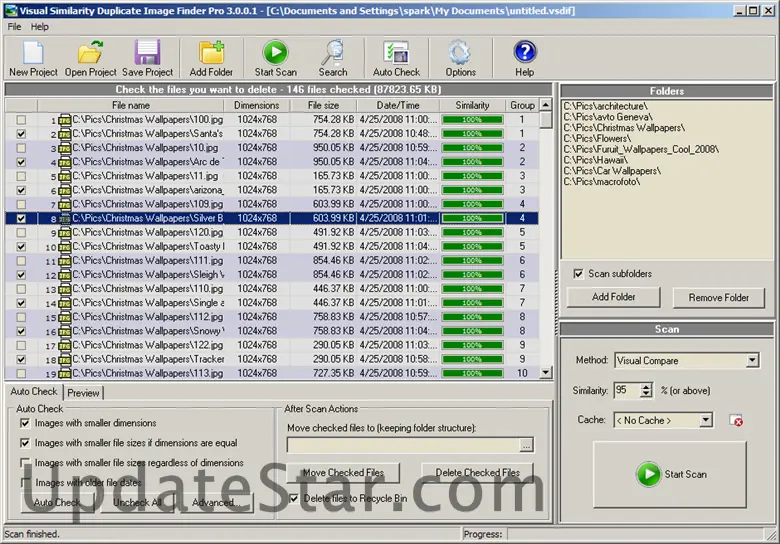Screen dimensions: 780x544
Task: Open the Help menu
Action: tap(39, 26)
